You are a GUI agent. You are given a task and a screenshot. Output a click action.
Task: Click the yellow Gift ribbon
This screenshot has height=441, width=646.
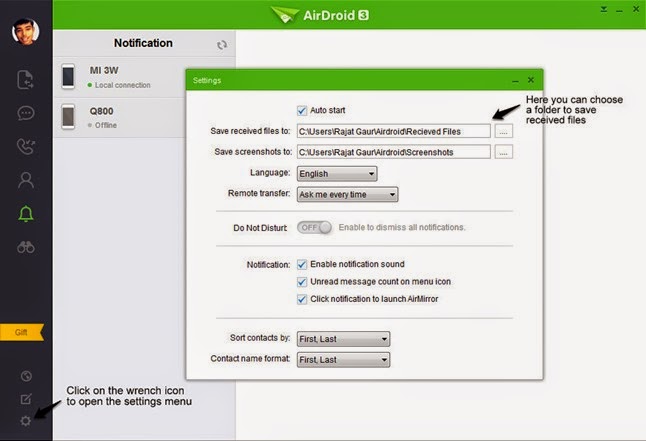(x=22, y=332)
